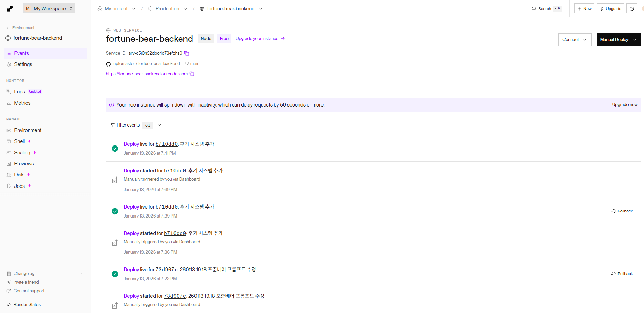
Task: Click the back arrow to Environment
Action: click(8, 28)
